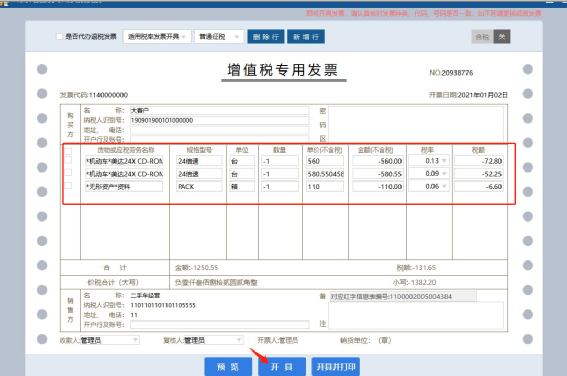The image size is (567, 376).
Task: Click the seller 开户行及账号 field
Action: (x=219, y=325)
